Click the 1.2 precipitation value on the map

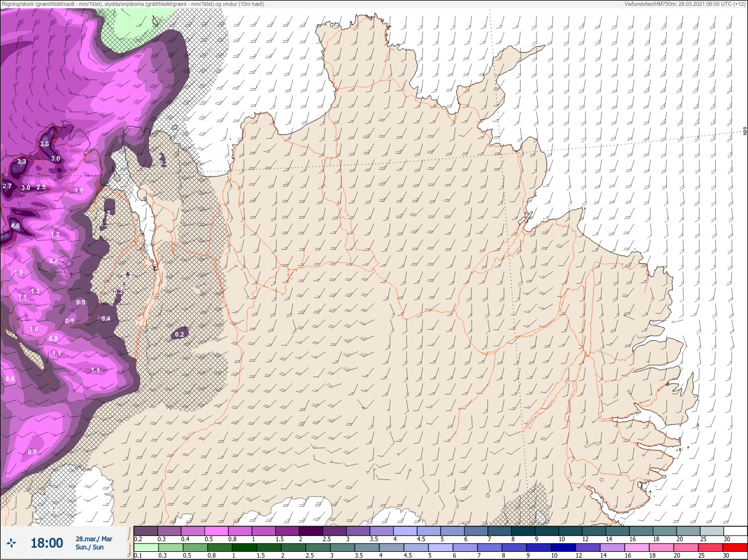click(x=55, y=234)
